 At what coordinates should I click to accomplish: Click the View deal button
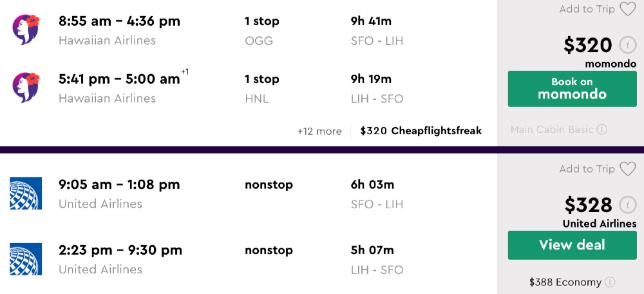[x=572, y=245]
